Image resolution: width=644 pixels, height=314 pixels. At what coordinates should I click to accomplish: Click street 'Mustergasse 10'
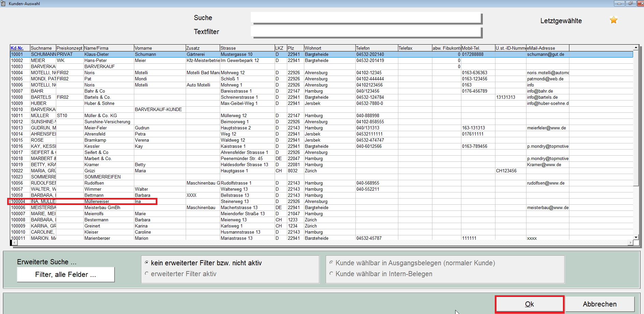click(x=236, y=54)
